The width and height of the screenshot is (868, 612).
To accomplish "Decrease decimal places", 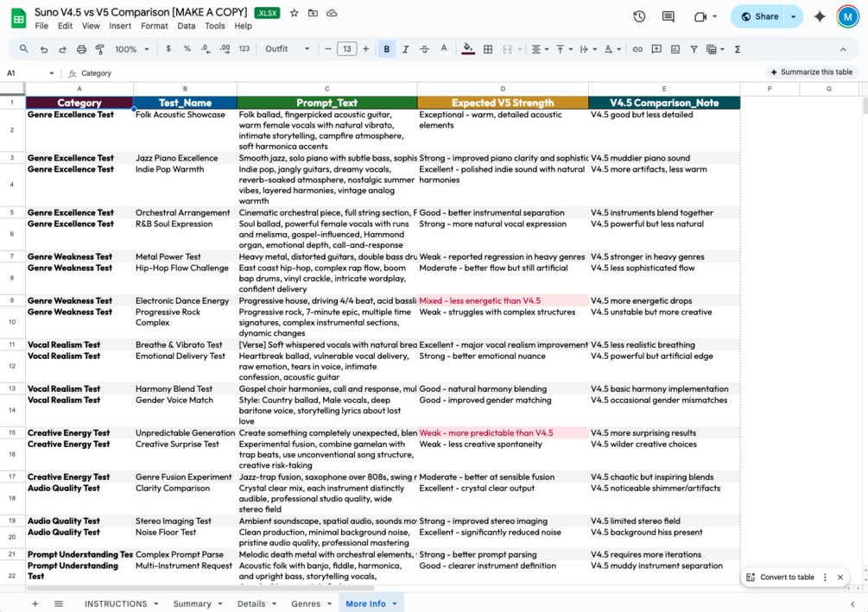I will 206,48.
